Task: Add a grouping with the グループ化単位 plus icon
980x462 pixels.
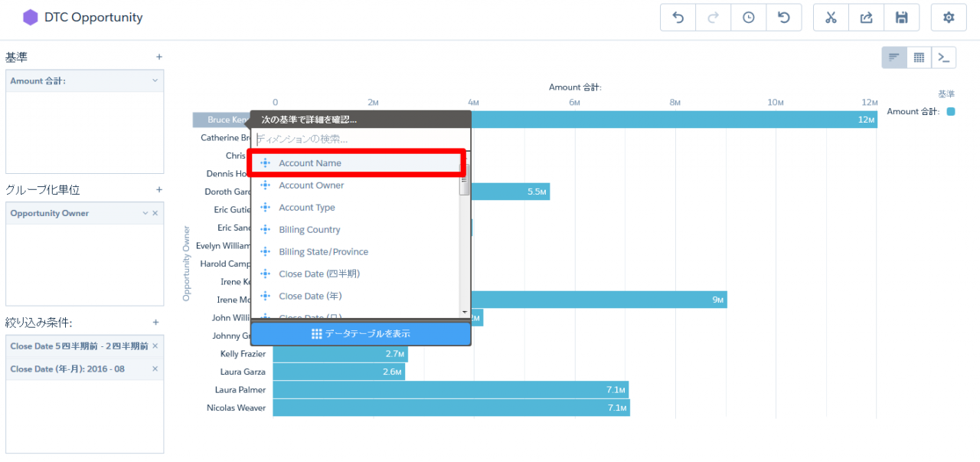Action: [x=159, y=189]
